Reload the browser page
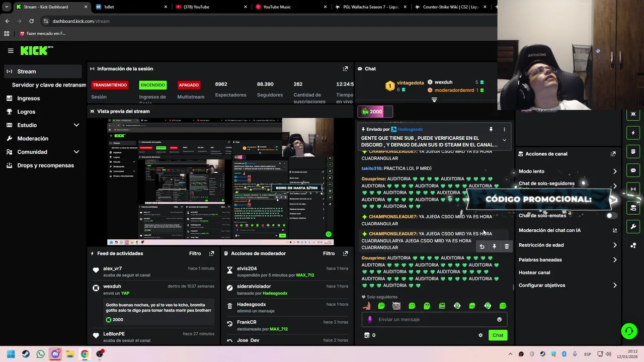Image resolution: width=644 pixels, height=362 pixels. (x=31, y=21)
